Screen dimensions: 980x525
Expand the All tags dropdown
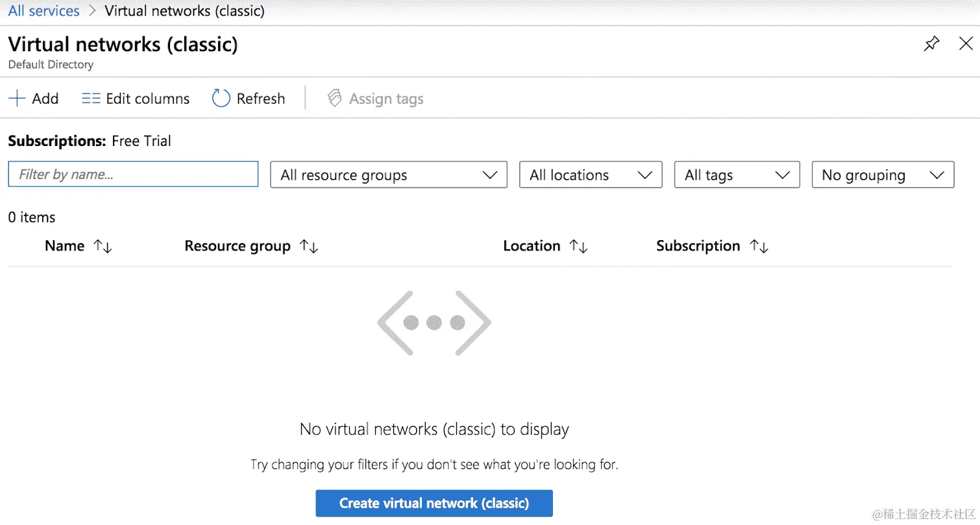coord(737,175)
